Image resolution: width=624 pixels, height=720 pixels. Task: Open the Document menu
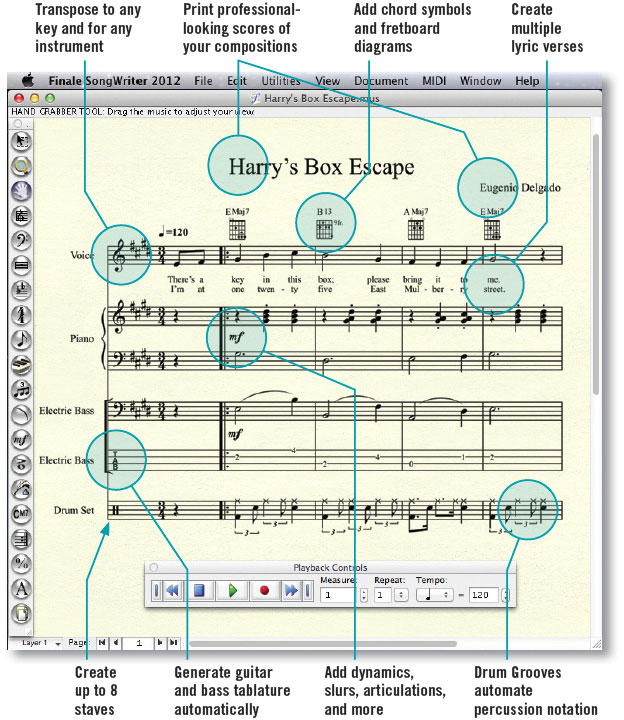[381, 81]
